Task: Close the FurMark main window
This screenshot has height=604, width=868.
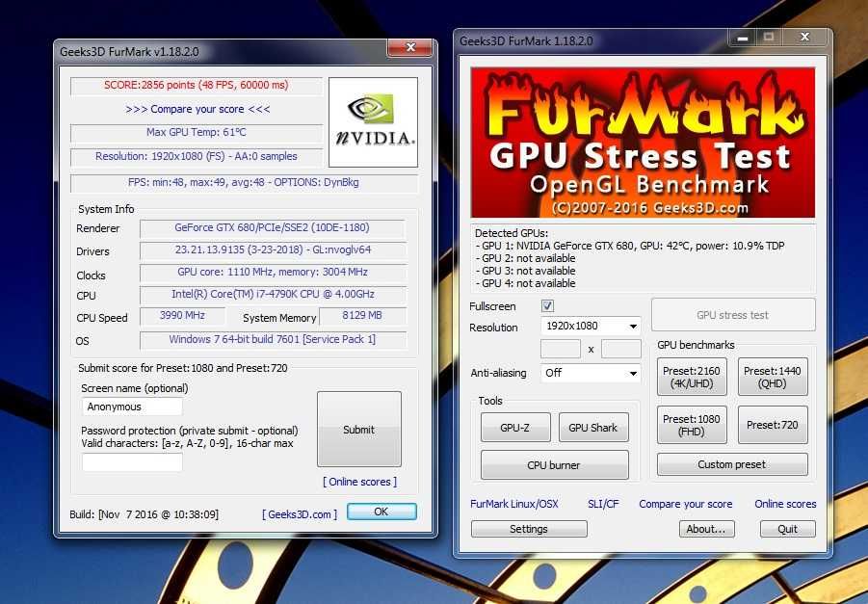Action: [804, 38]
